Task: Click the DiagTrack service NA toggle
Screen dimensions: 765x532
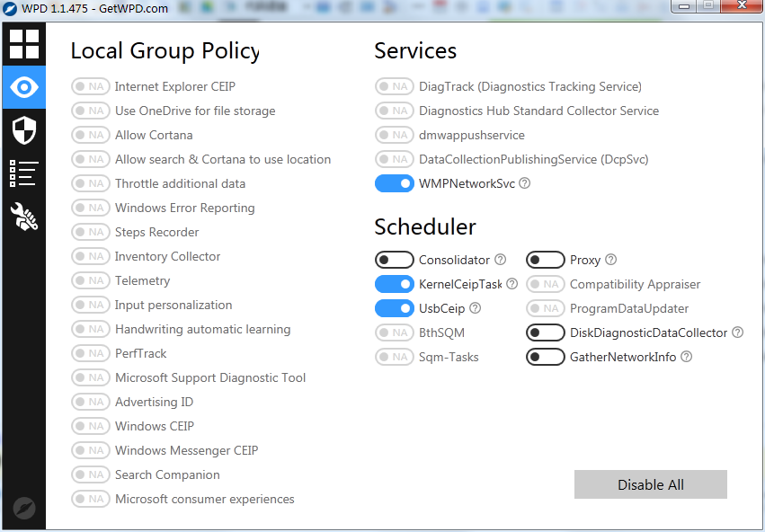Action: coord(394,87)
